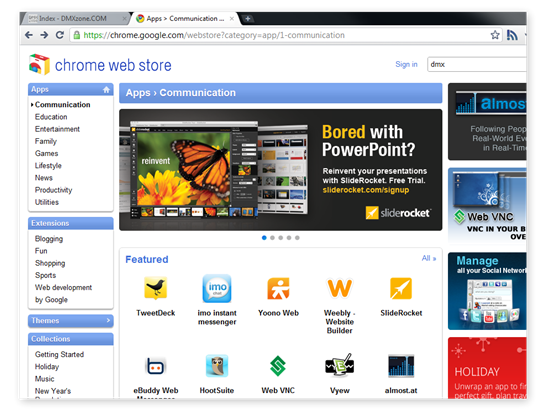Screen dimensions: 539x409
Task: Open the Entertainment category
Action: (x=57, y=129)
